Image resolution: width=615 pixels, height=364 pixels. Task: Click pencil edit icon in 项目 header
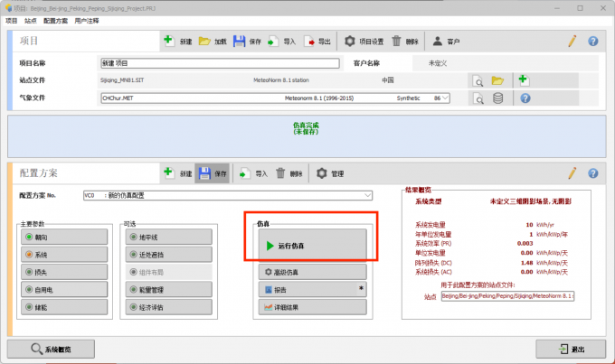[x=572, y=42]
